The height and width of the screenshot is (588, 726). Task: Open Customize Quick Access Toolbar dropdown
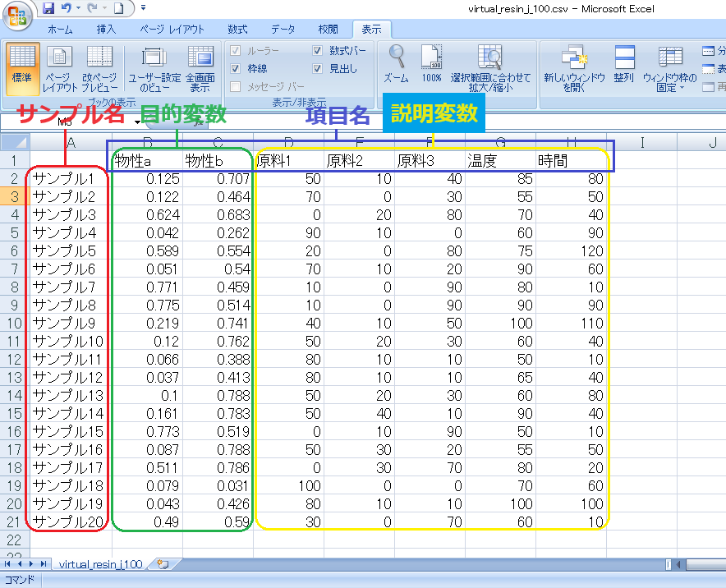(x=143, y=9)
